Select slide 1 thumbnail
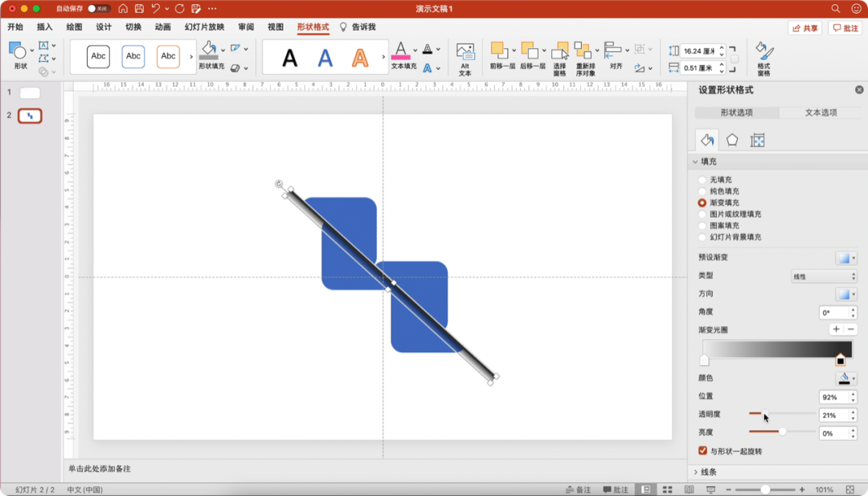 pos(30,93)
